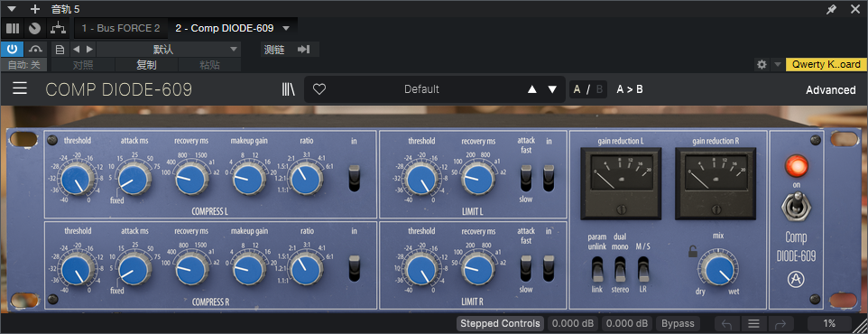Click the Qwerty Keyboard button
This screenshot has width=868, height=334.
click(x=826, y=64)
